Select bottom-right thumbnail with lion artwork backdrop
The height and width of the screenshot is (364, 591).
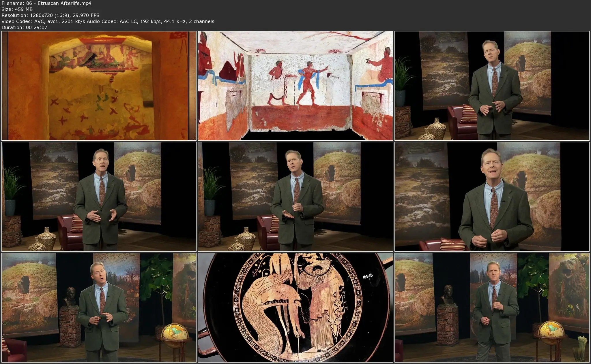(492, 308)
